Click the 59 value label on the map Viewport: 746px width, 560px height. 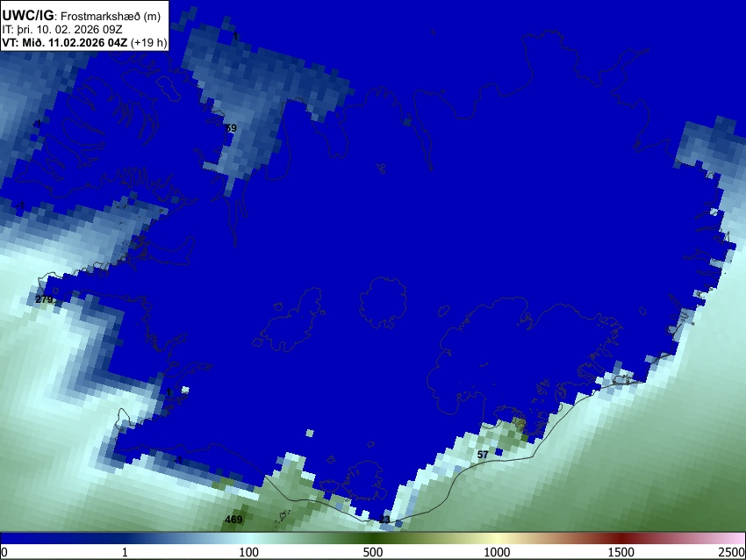pyautogui.click(x=231, y=128)
